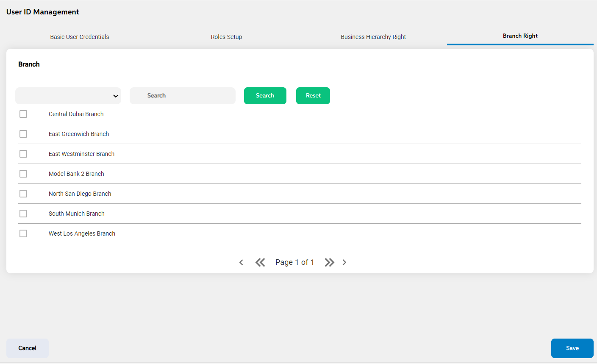This screenshot has height=364, width=597.
Task: Enable Model Bank 2 Branch checkbox
Action: click(x=23, y=174)
